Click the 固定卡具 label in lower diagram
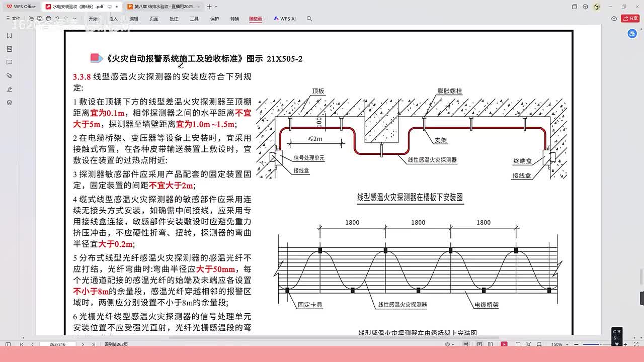This screenshot has height=362, width=644. 310,305
